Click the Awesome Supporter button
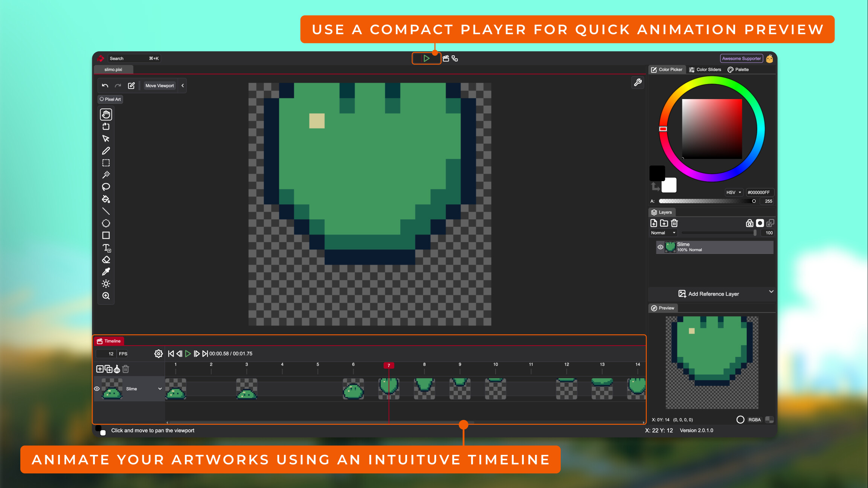The width and height of the screenshot is (868, 488). [x=741, y=58]
